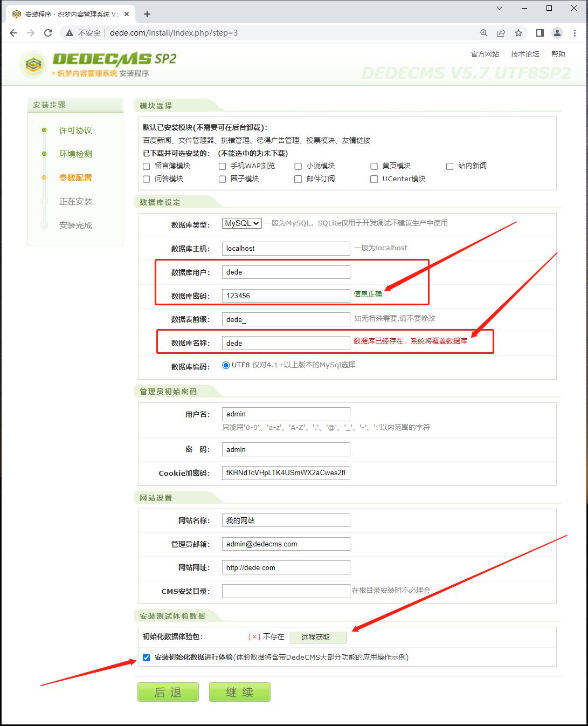Click the DedeCMS SP2 logo

[x=99, y=64]
